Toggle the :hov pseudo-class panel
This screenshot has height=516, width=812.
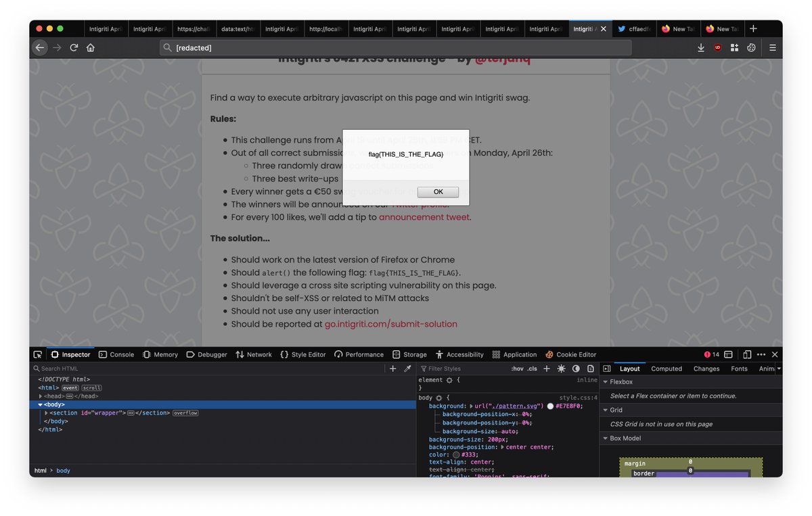[x=517, y=369]
